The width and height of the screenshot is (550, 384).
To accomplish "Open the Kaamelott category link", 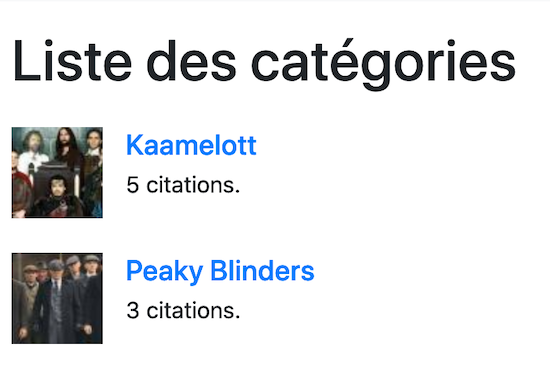I will click(191, 145).
